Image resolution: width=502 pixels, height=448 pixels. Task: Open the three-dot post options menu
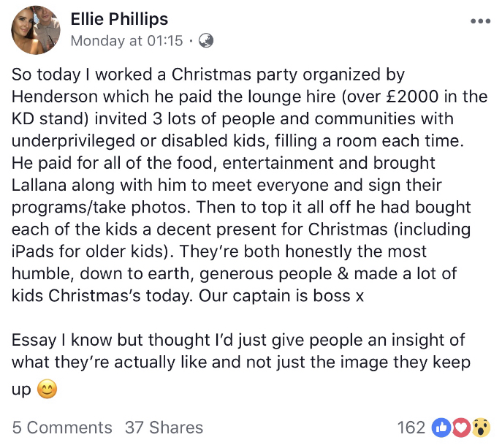pos(480,20)
